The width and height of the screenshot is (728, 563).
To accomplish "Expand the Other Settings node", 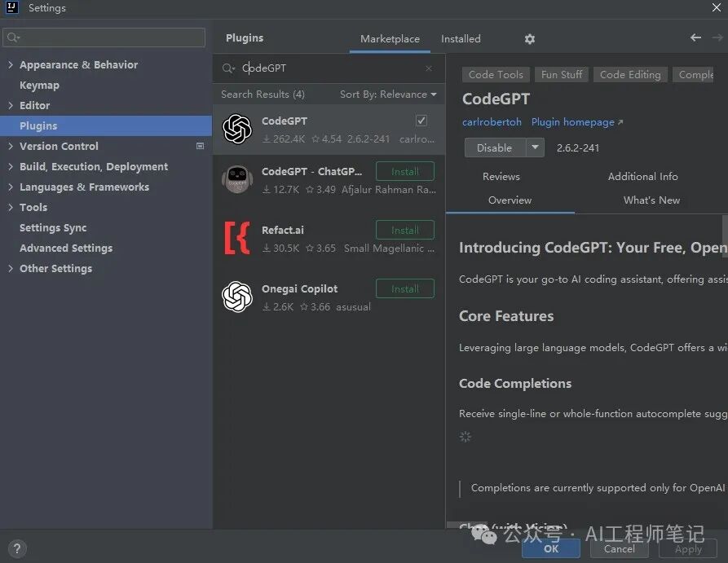I will pyautogui.click(x=11, y=269).
